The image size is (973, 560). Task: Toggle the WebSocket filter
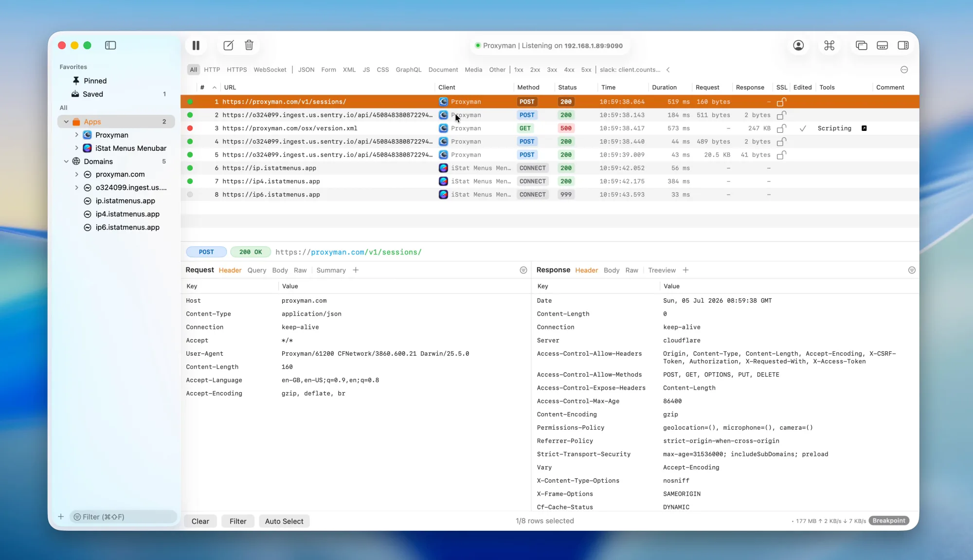point(270,70)
